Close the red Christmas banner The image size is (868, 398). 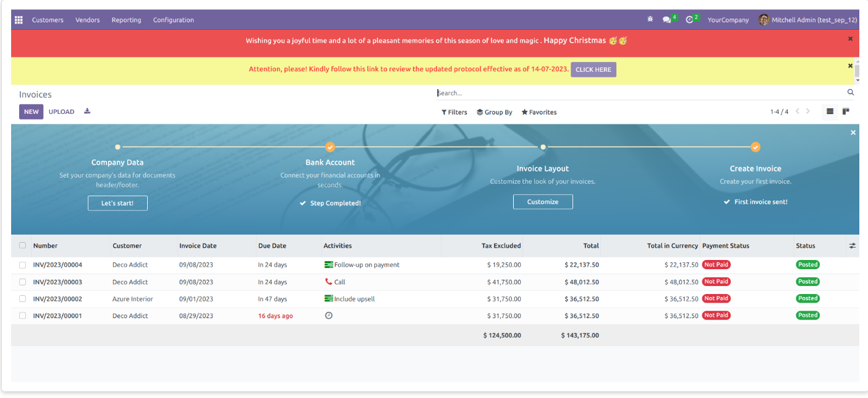click(x=850, y=38)
